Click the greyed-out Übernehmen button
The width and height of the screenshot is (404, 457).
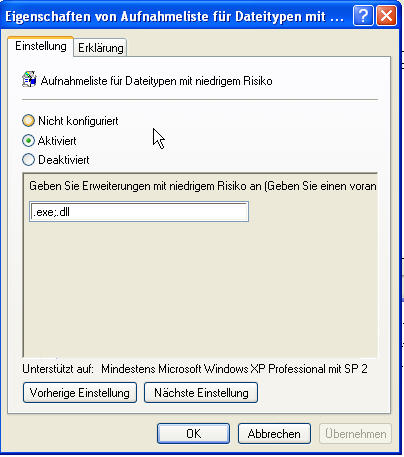click(x=355, y=434)
